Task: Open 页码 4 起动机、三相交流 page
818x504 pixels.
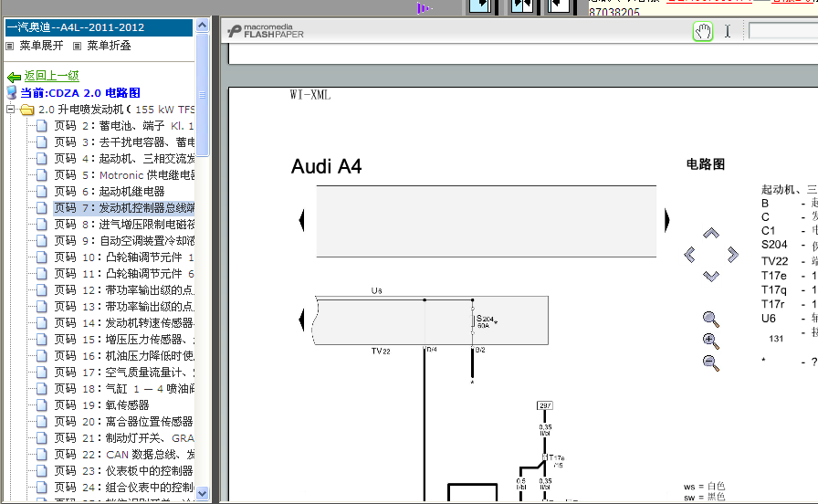Action: (124, 159)
